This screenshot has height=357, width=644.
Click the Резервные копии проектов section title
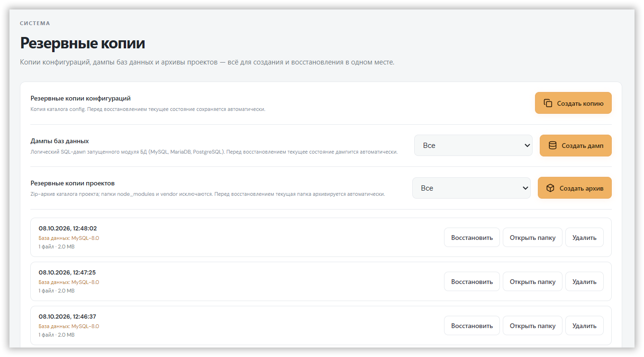pos(73,183)
